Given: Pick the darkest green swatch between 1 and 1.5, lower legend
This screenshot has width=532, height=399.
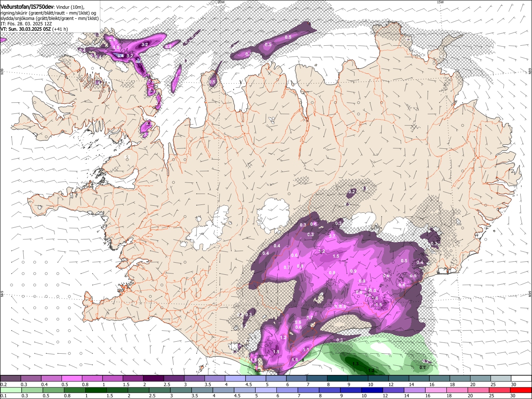Looking at the screenshot, I should click(96, 390).
